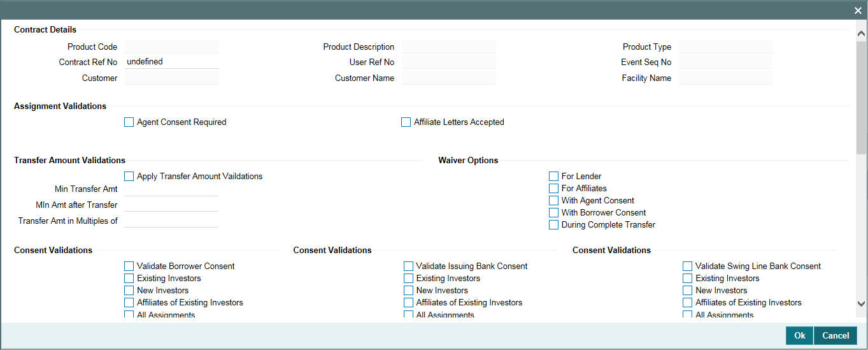
Task: Toggle the For Affiliates waiver option
Action: tap(553, 189)
